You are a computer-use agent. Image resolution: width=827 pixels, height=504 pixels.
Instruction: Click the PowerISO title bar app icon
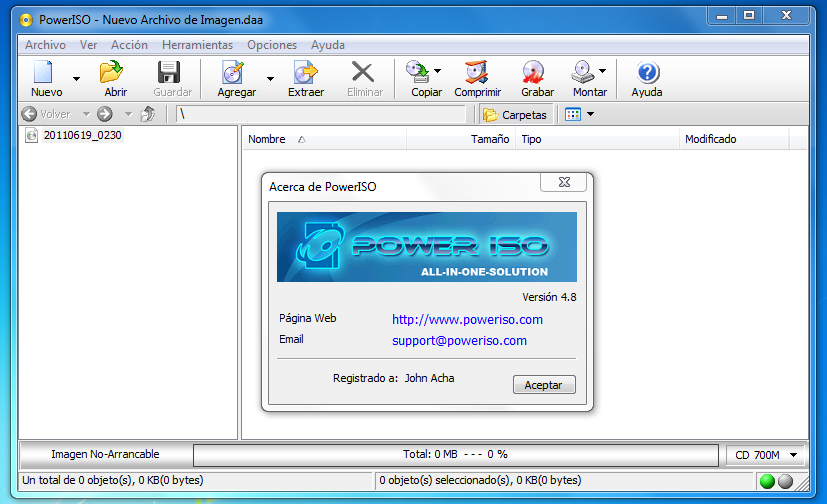tap(26, 20)
